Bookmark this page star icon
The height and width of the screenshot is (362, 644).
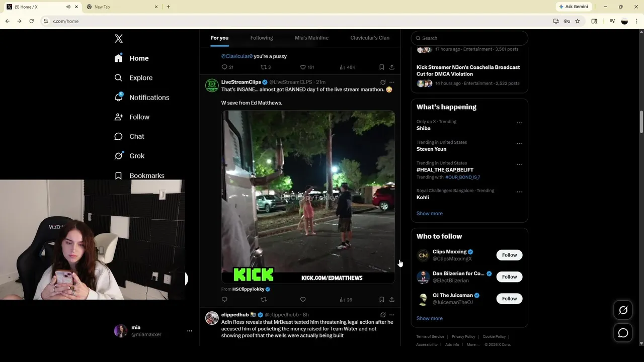[578, 21]
